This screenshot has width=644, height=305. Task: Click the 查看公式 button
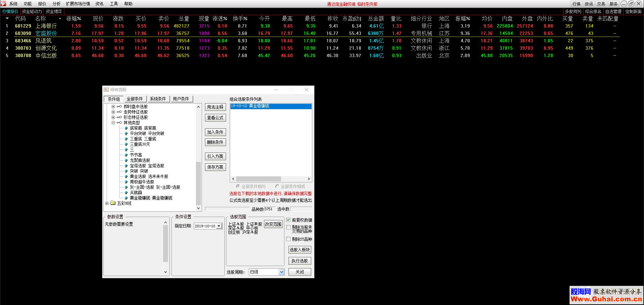[215, 118]
